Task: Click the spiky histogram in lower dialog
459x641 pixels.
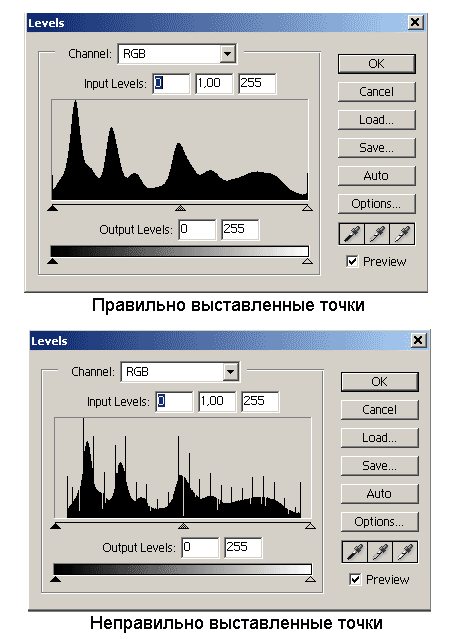Action: pos(183,468)
